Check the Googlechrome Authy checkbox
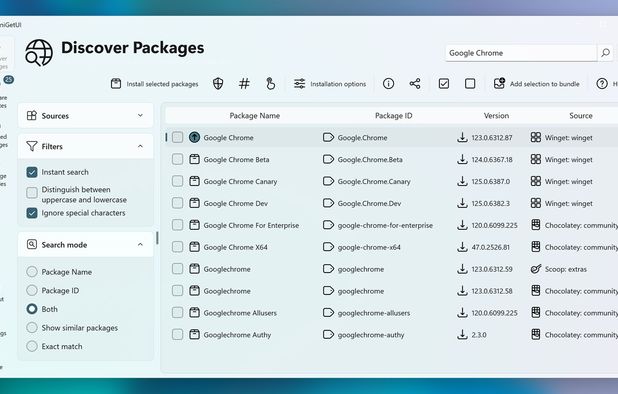618x394 pixels. point(177,335)
